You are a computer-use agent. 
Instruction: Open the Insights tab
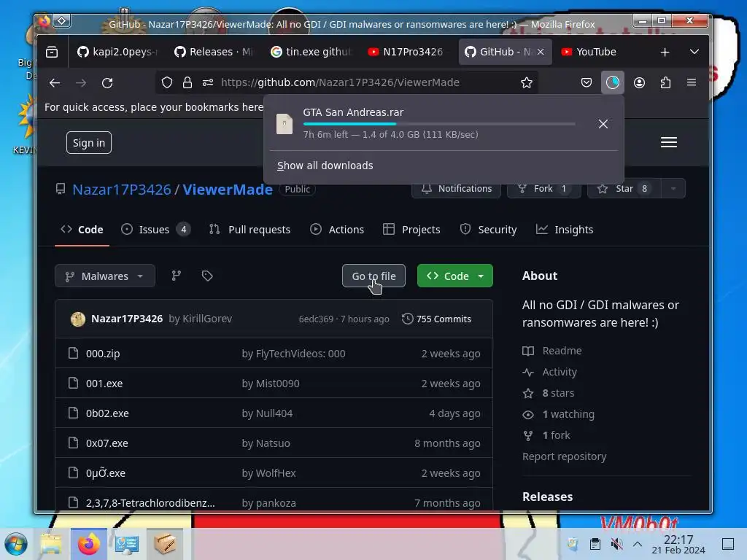tap(565, 230)
